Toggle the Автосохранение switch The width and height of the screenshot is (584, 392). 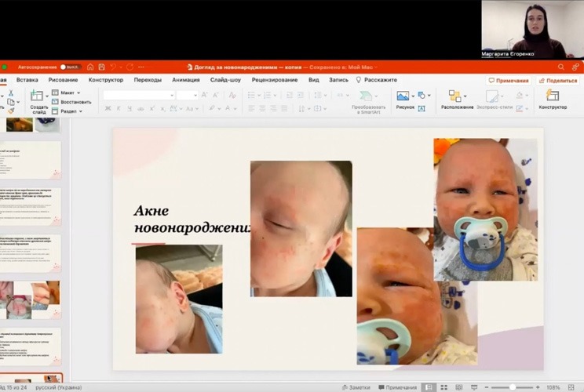point(71,67)
